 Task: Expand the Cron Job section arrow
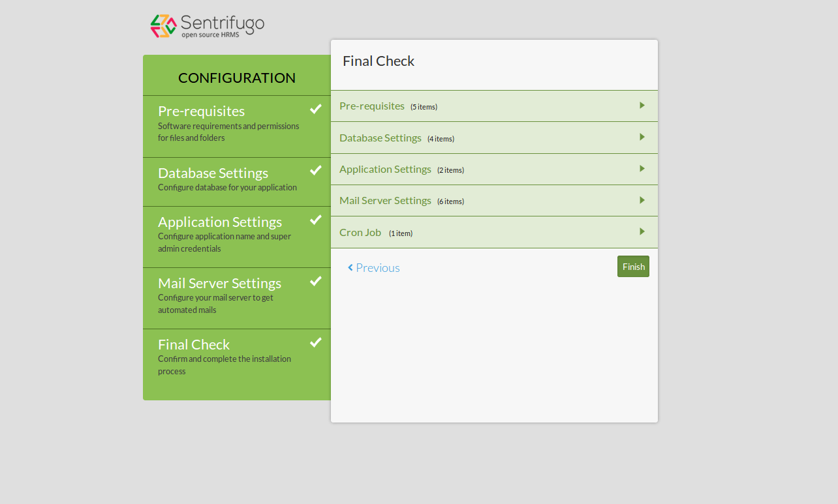click(642, 231)
